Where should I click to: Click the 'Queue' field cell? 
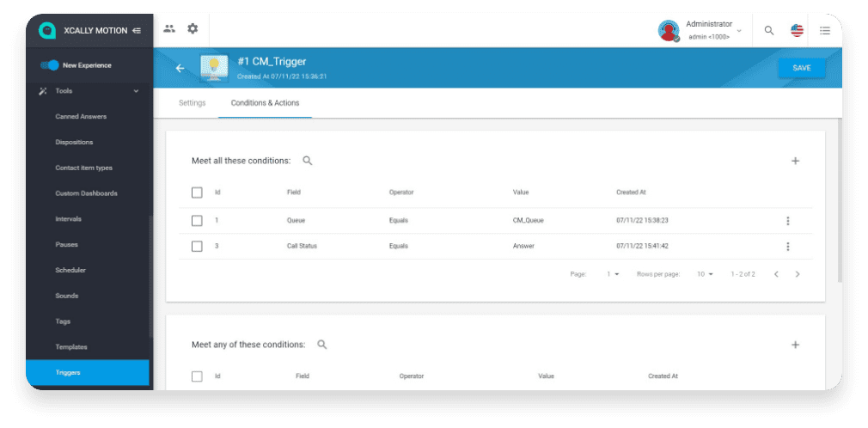[x=296, y=220]
